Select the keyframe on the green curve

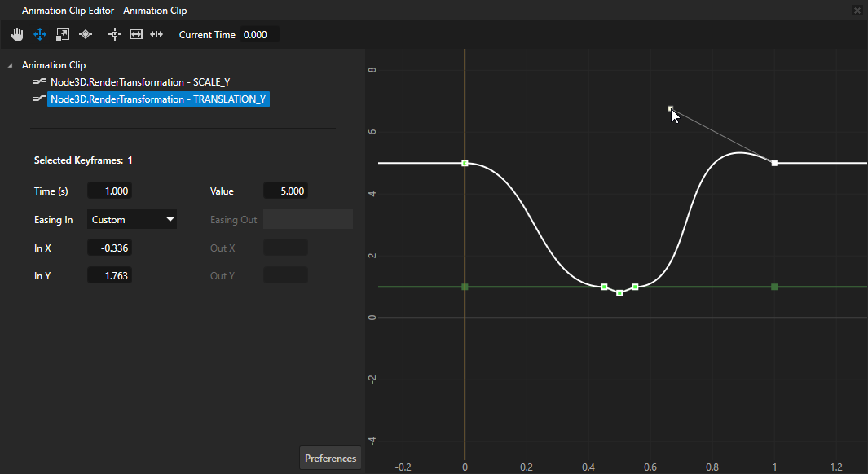pos(773,287)
